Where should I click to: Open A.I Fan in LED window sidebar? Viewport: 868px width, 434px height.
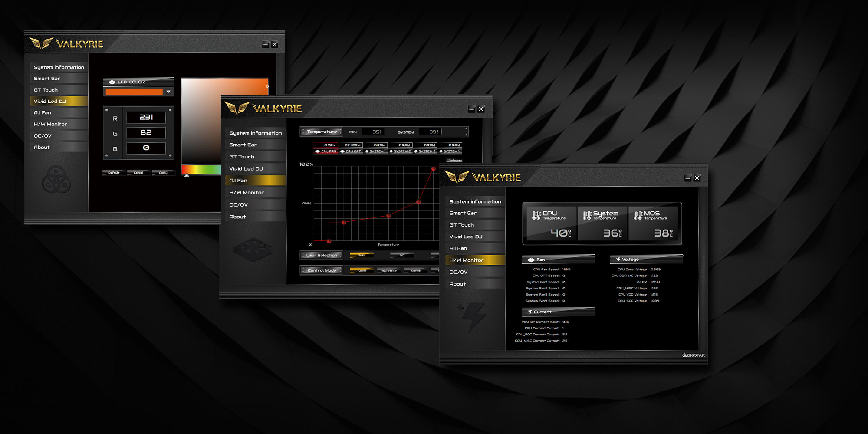pyautogui.click(x=59, y=112)
